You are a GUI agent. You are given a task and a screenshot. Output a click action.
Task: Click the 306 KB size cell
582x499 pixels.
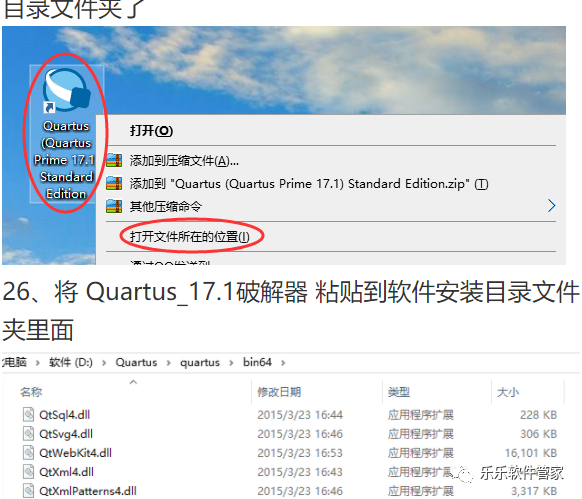point(539,434)
